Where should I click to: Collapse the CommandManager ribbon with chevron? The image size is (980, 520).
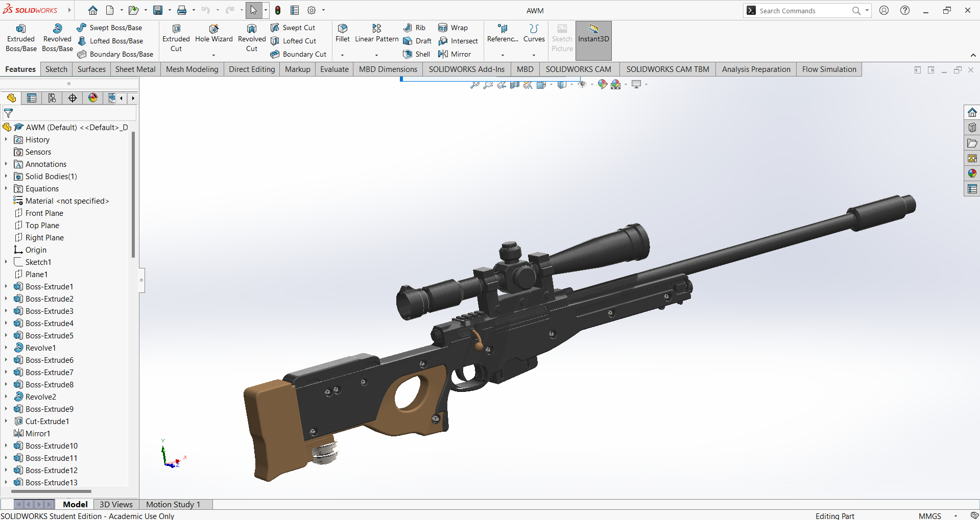pos(973,55)
